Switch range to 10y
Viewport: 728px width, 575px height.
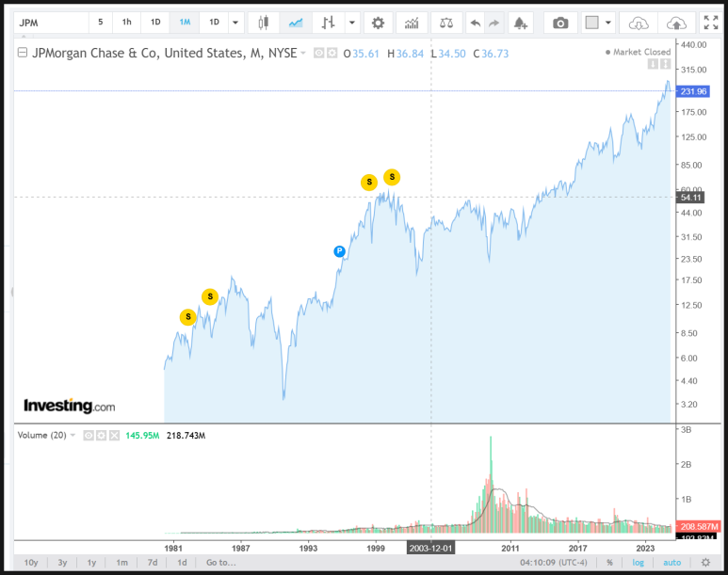(x=31, y=563)
